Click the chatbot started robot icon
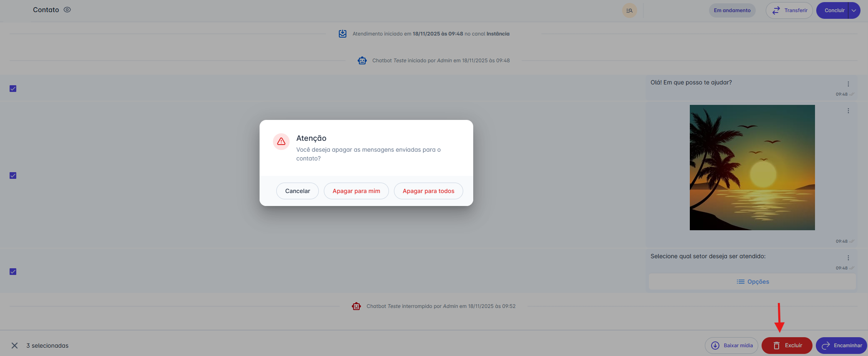 [x=362, y=61]
